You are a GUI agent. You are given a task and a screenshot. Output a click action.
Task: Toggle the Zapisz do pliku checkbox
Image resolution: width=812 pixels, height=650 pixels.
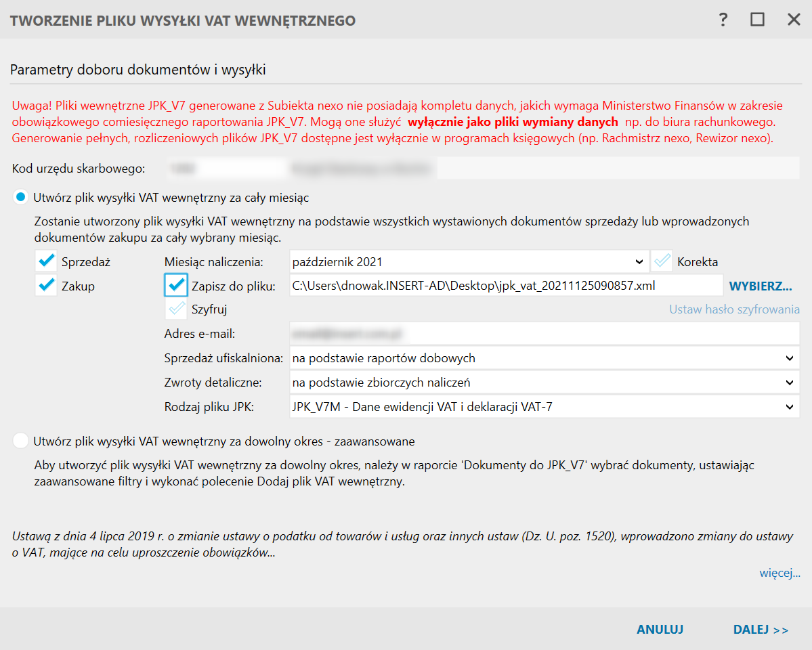[176, 286]
